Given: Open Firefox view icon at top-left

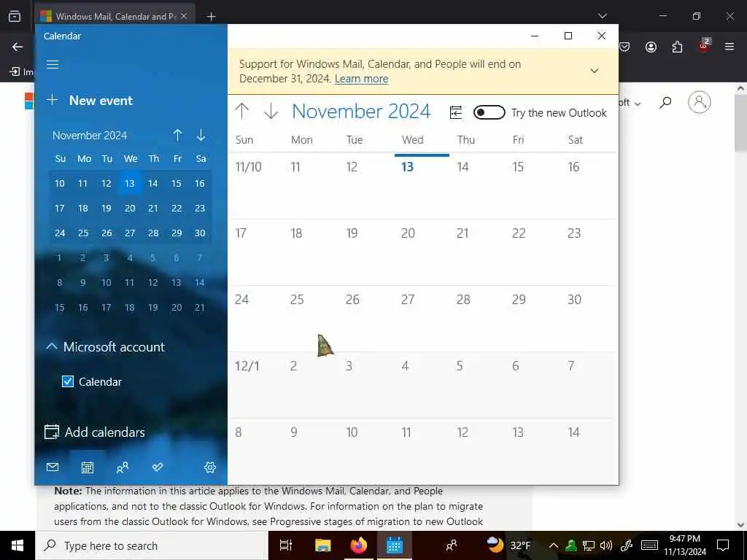Looking at the screenshot, I should pos(15,16).
